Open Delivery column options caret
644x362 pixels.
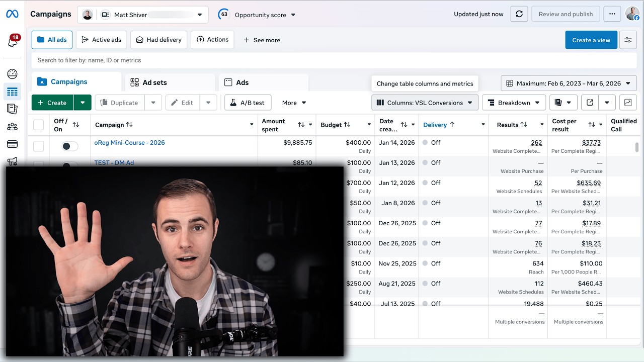pos(483,125)
